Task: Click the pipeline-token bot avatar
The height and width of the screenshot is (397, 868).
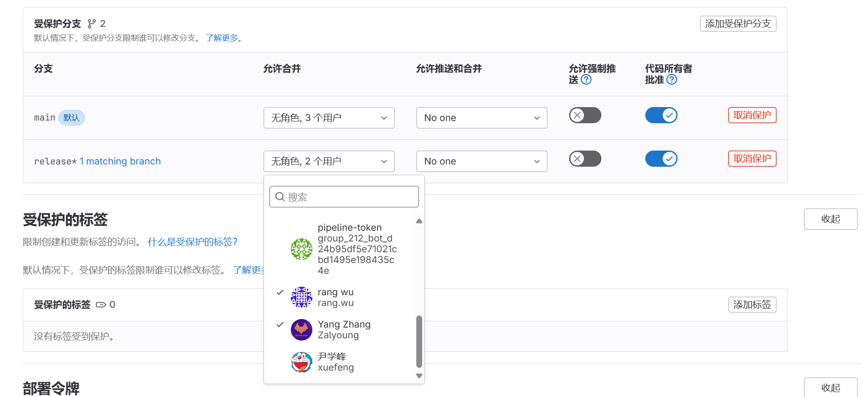Action: coord(302,249)
